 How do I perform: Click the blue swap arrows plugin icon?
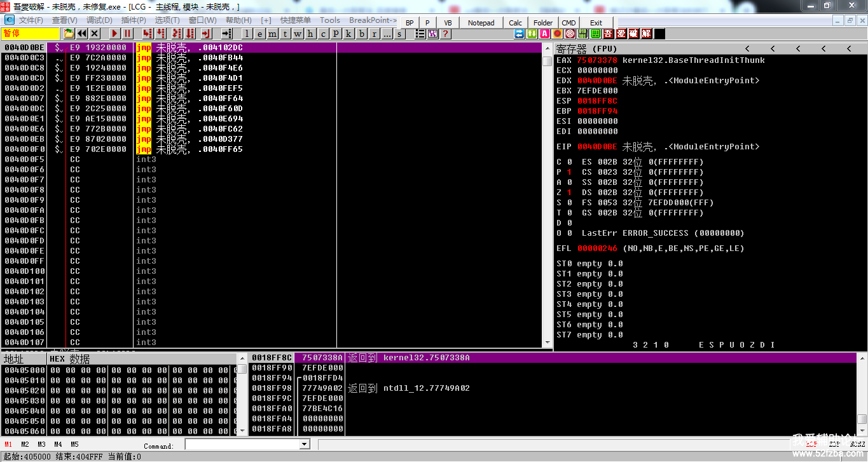pos(519,34)
